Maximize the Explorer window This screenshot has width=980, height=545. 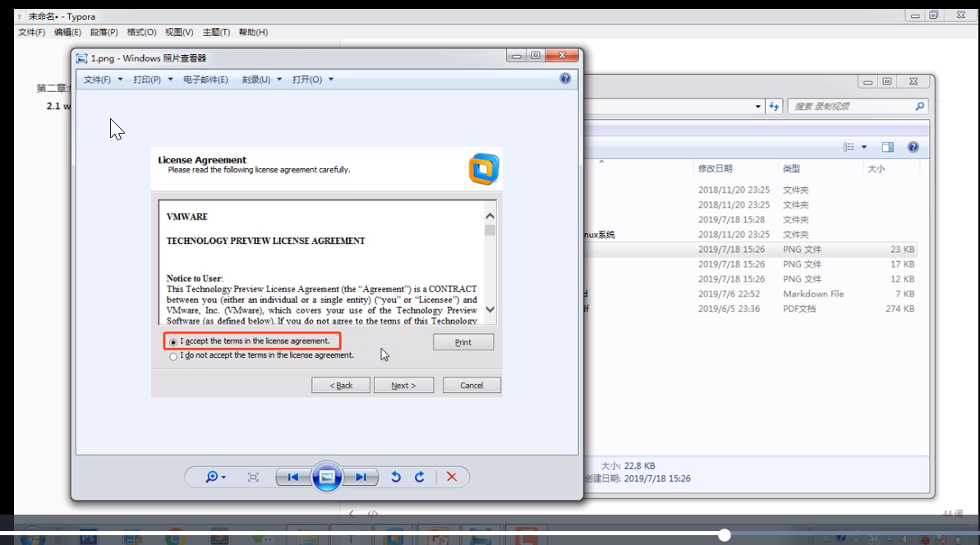point(887,82)
